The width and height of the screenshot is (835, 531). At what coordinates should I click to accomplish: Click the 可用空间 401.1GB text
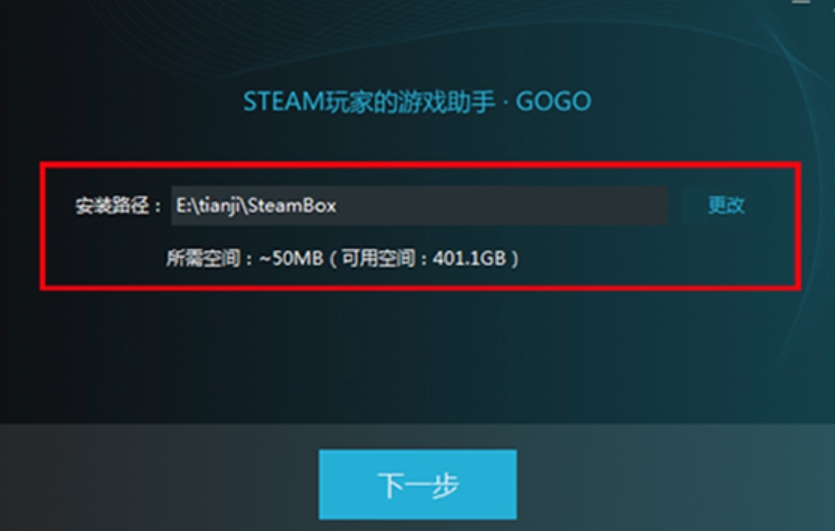tap(424, 259)
